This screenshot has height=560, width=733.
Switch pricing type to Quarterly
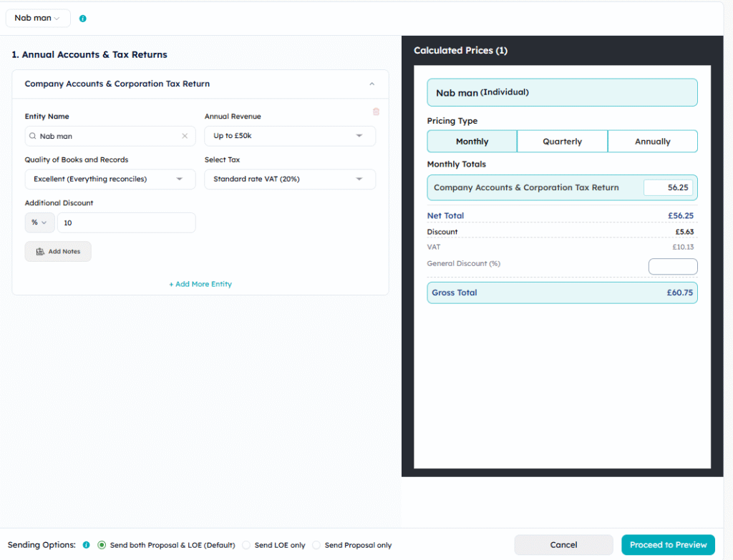pyautogui.click(x=562, y=142)
